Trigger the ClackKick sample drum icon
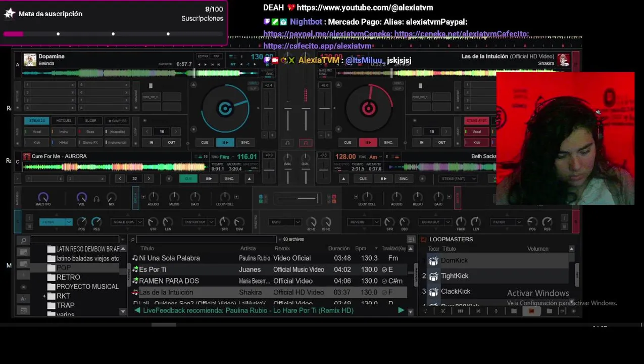 click(433, 292)
